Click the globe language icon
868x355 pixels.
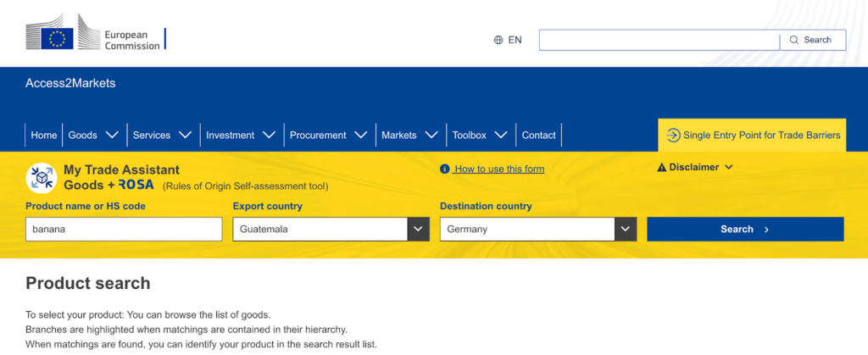point(498,40)
